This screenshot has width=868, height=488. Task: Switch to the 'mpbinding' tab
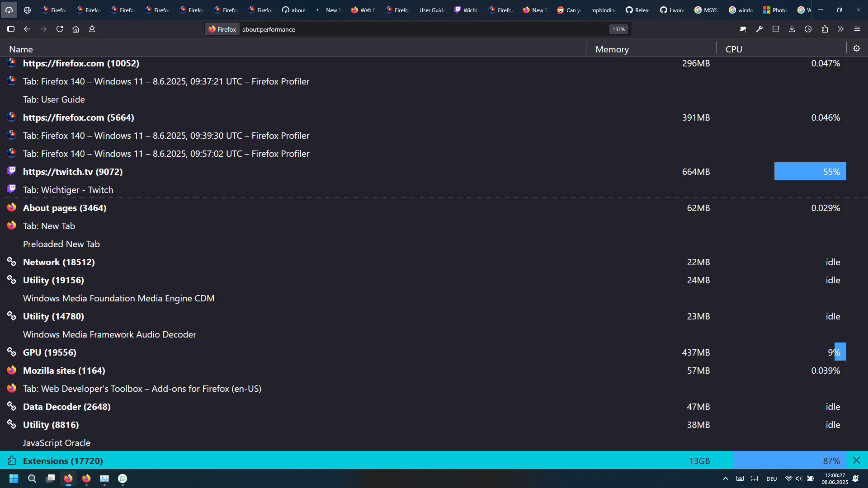click(604, 10)
